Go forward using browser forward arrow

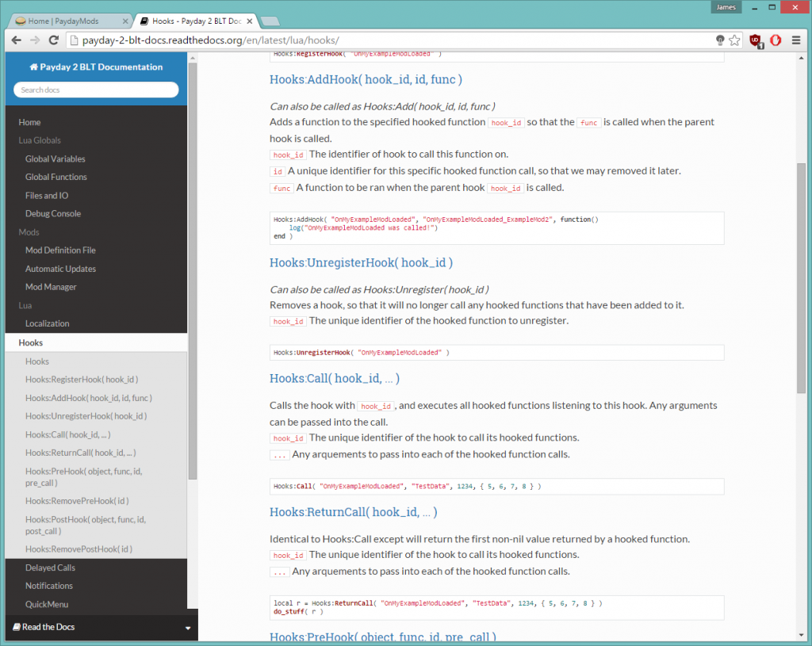(35, 40)
